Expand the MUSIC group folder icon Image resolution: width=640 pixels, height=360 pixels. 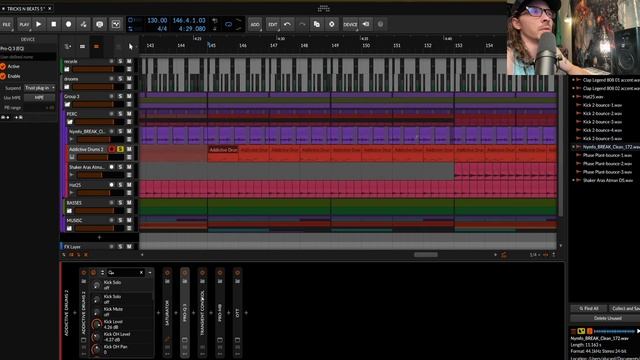69,229
